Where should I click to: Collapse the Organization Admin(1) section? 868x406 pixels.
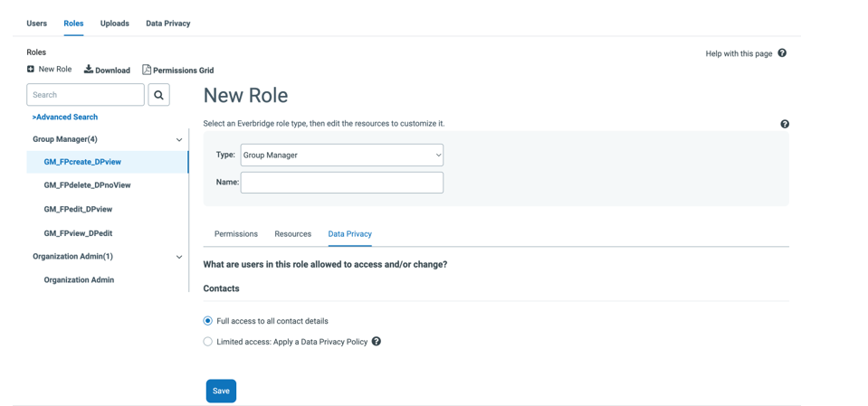click(x=178, y=257)
